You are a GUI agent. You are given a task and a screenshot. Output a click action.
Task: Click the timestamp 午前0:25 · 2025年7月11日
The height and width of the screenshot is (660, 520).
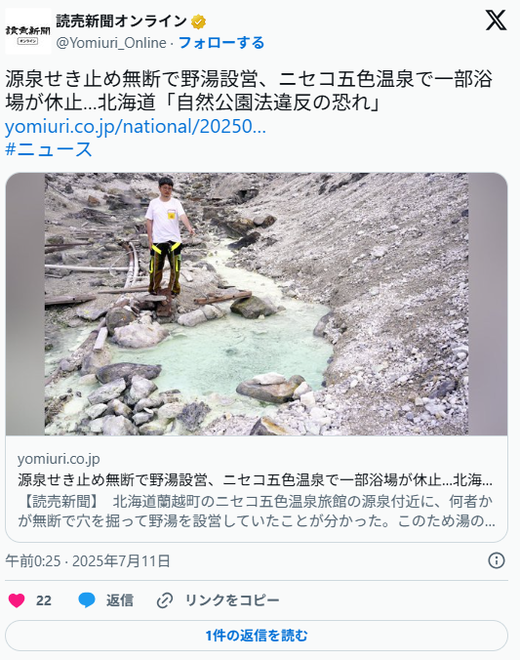(88, 561)
